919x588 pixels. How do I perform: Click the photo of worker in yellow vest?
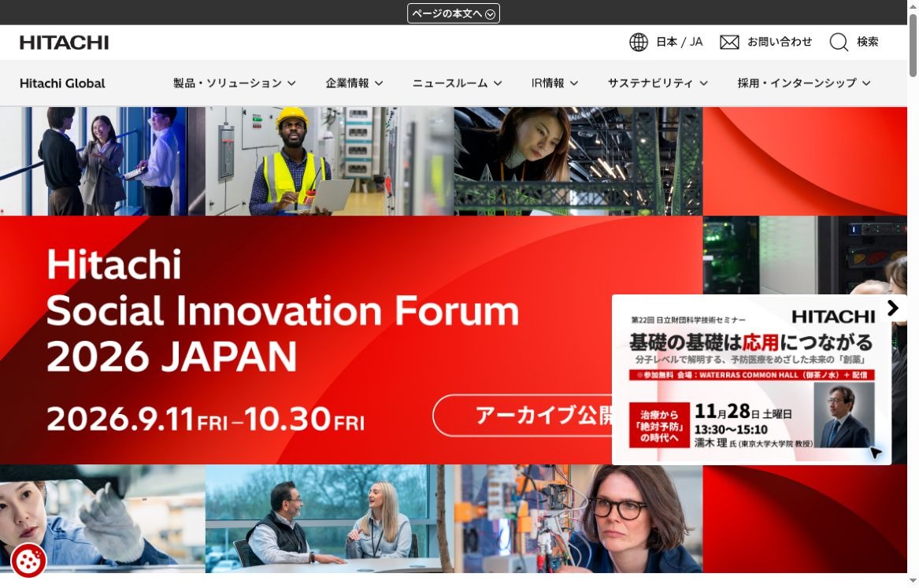(x=329, y=161)
